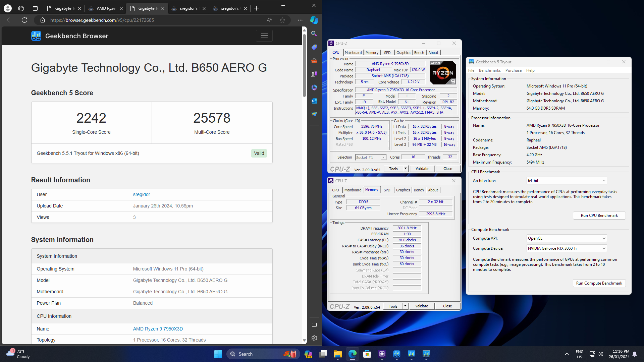
Task: Open the taskbar clock and date
Action: [619, 354]
